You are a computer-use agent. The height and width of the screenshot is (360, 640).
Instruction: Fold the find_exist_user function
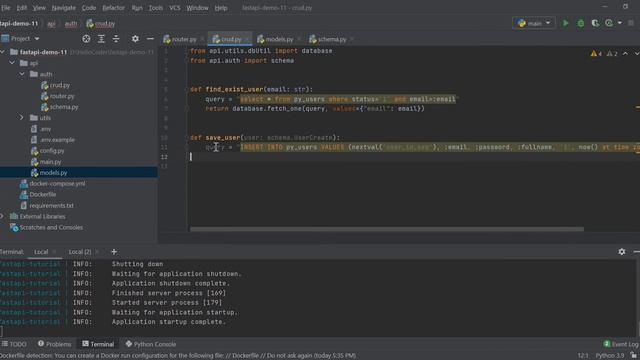pos(187,89)
